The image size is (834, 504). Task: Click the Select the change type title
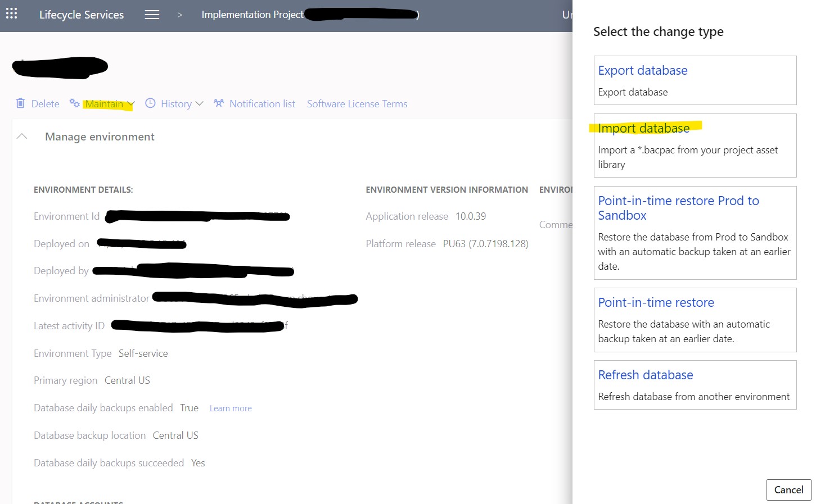(659, 31)
